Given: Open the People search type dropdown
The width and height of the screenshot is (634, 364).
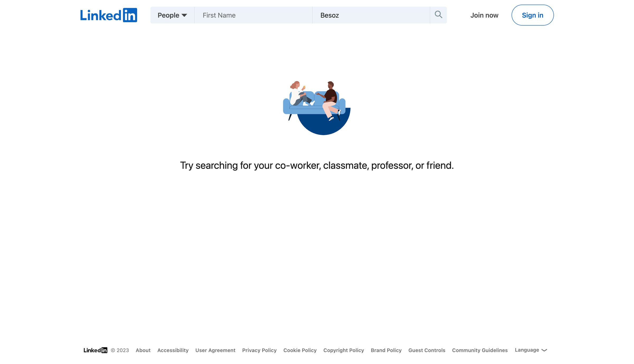Looking at the screenshot, I should [x=172, y=15].
